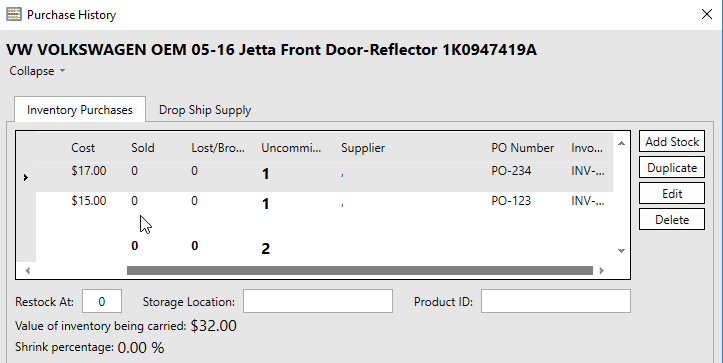Click the grid's scroll down arrow
The image size is (723, 363).
tap(621, 250)
